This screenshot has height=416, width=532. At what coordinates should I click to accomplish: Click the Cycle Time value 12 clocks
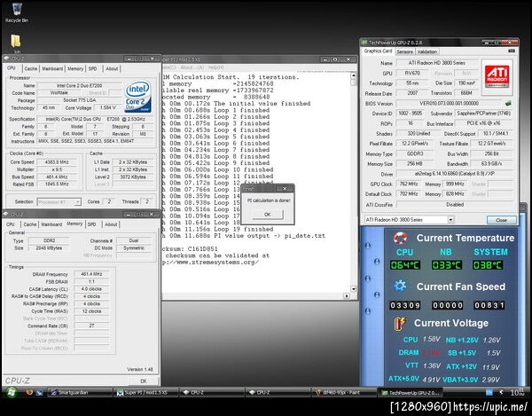click(91, 311)
